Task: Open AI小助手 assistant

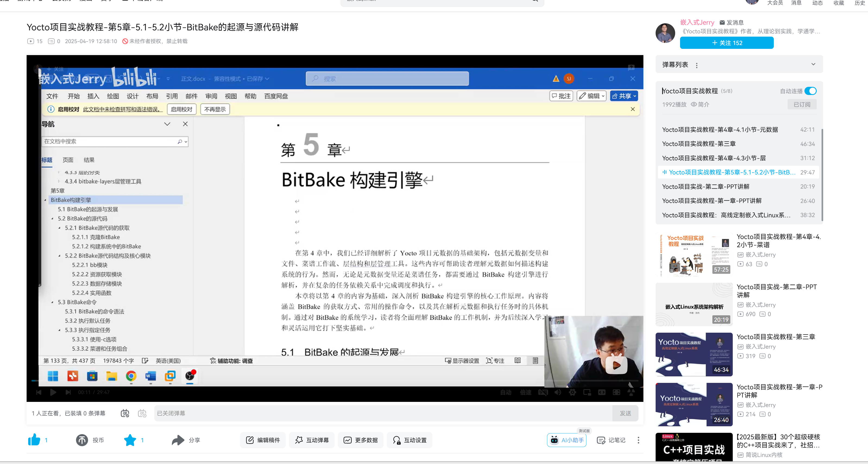Action: coord(567,440)
